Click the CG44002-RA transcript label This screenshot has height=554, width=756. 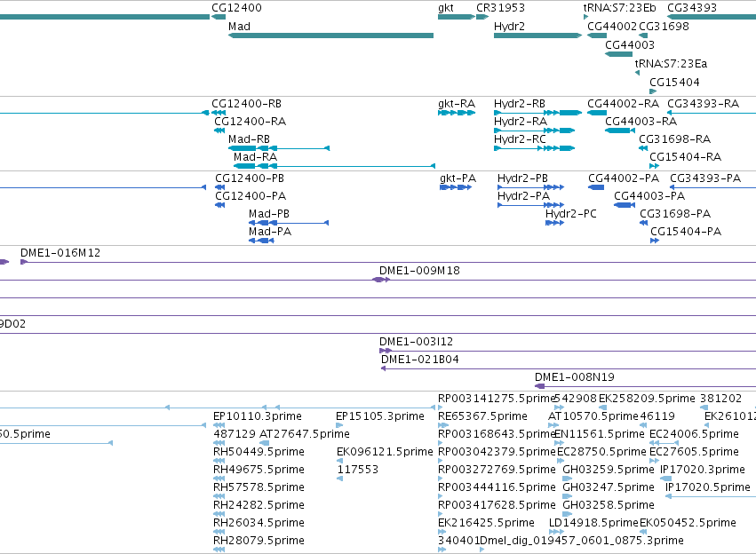coord(623,104)
